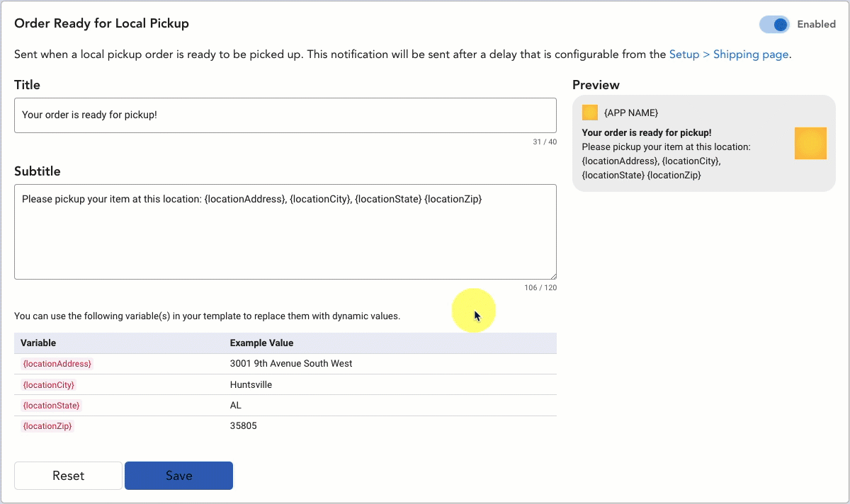Click into the Title input field
The height and width of the screenshot is (504, 850).
click(285, 115)
